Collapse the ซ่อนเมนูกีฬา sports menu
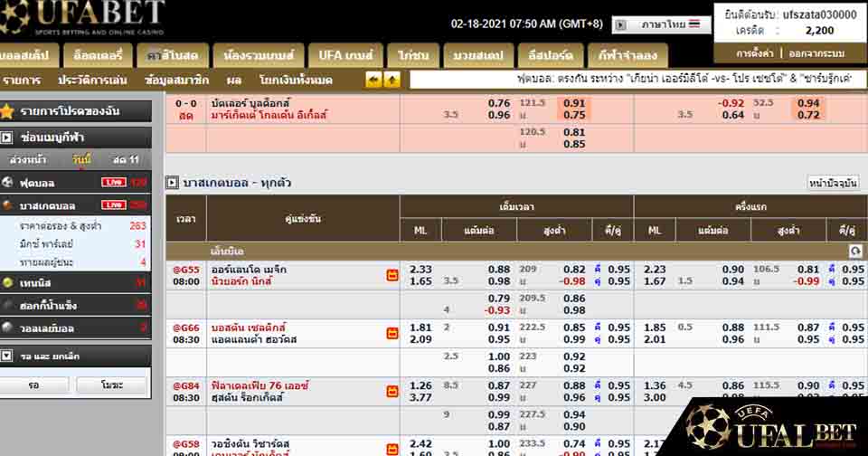 click(7, 138)
